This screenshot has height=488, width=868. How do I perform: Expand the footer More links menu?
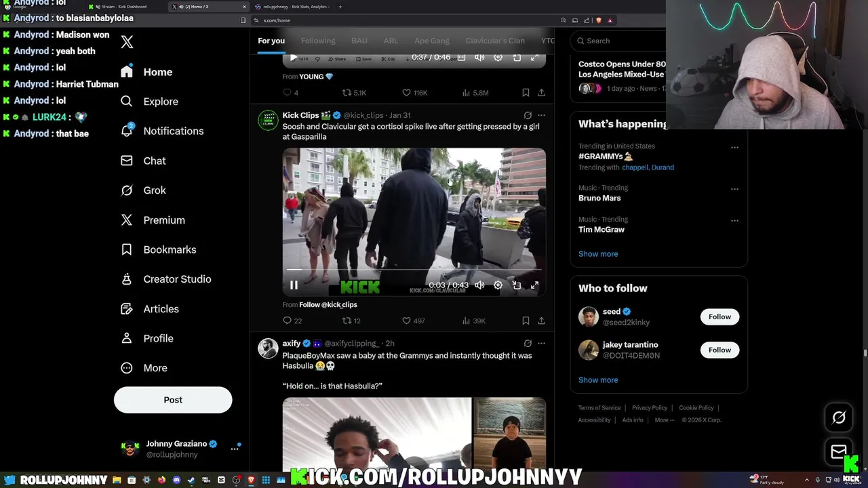click(x=665, y=420)
